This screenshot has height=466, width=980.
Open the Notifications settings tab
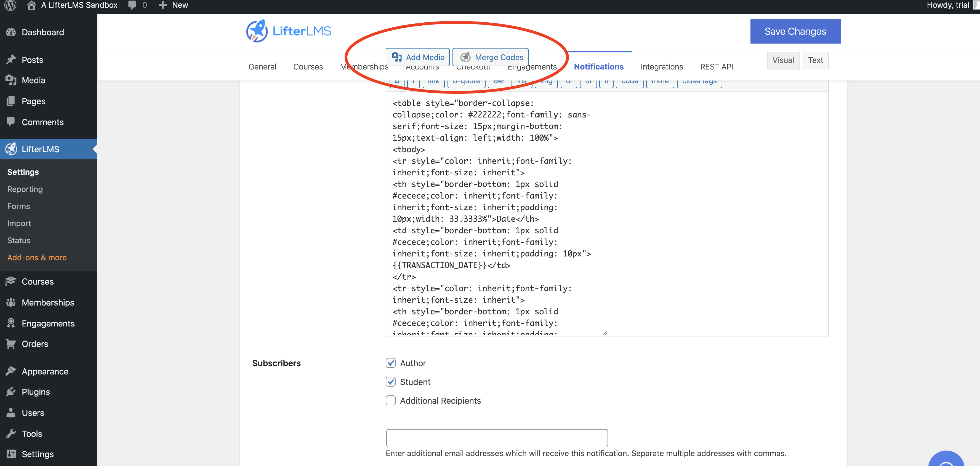coord(599,66)
